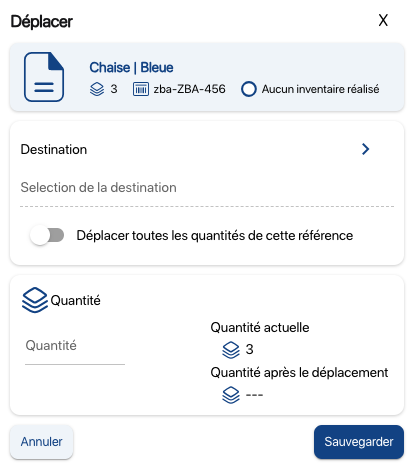Click the stack icon next to header quantity 3
The height and width of the screenshot is (470, 413).
97,89
